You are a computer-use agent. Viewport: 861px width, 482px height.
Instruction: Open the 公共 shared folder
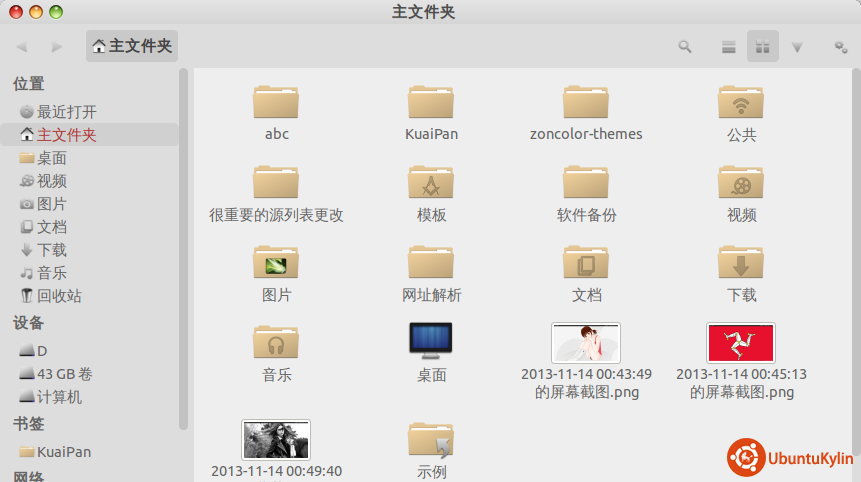(741, 103)
